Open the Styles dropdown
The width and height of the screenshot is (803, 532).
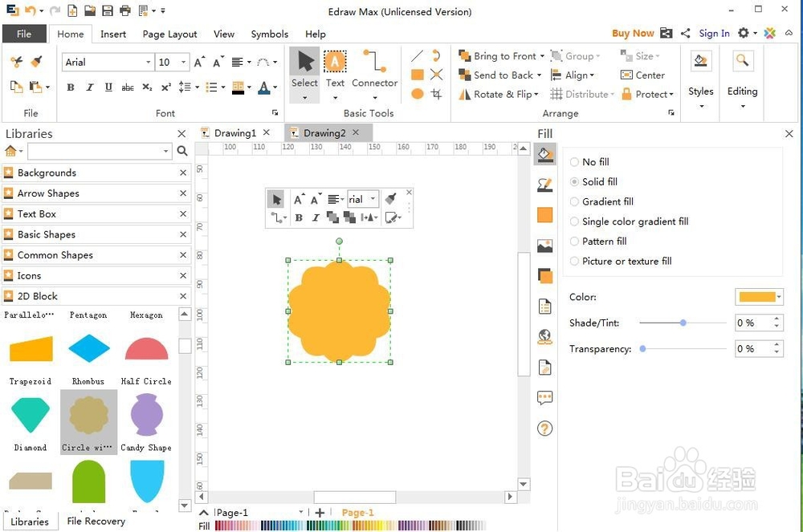(x=701, y=79)
